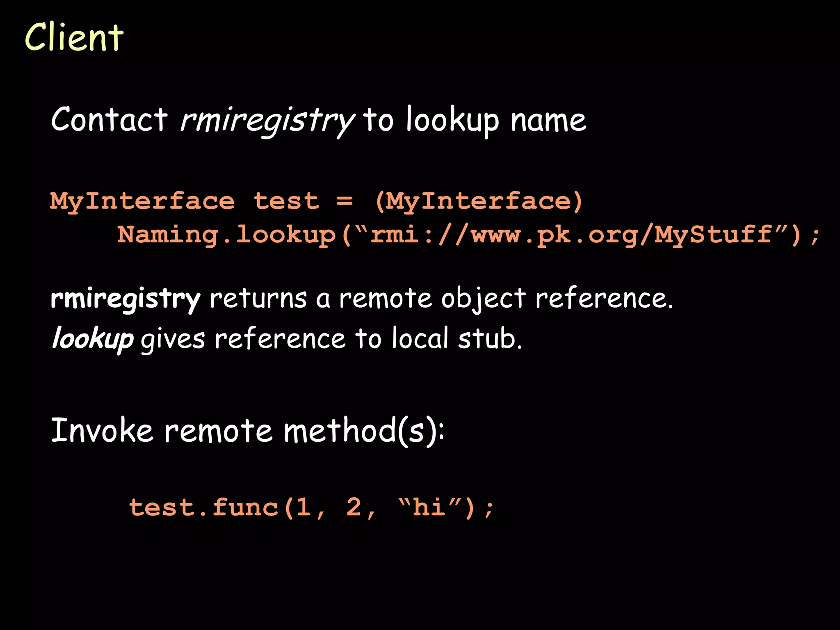840x630 pixels.
Task: Click 'MyInterface test =' code text
Action: tap(201, 201)
